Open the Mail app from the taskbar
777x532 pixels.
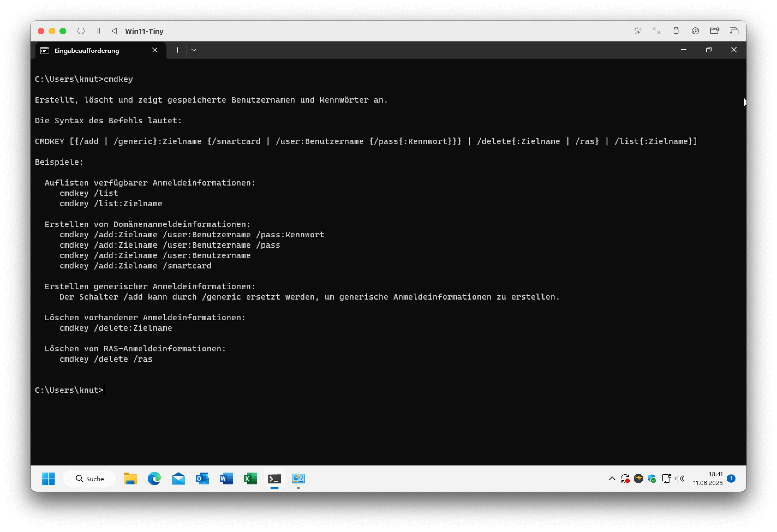tap(178, 479)
